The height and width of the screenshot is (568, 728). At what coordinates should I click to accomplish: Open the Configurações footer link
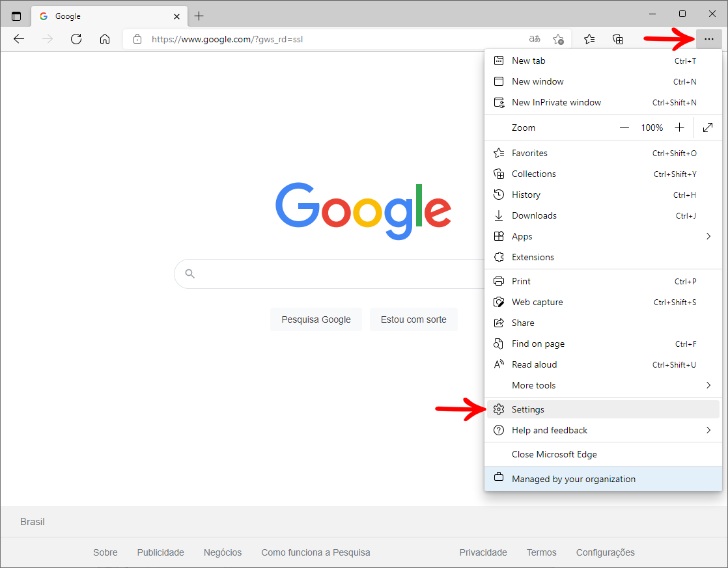pyautogui.click(x=605, y=552)
